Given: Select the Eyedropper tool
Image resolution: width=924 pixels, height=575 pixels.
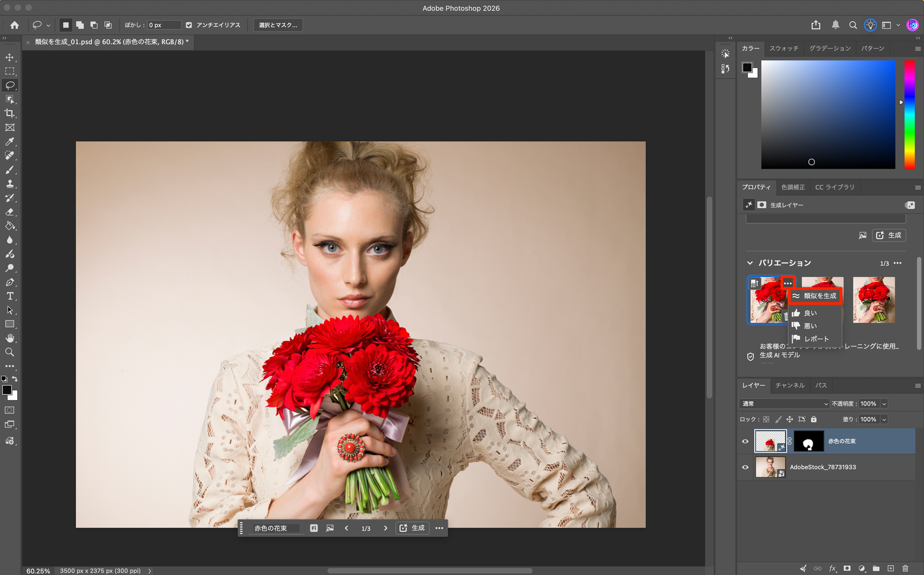Looking at the screenshot, I should (x=10, y=142).
